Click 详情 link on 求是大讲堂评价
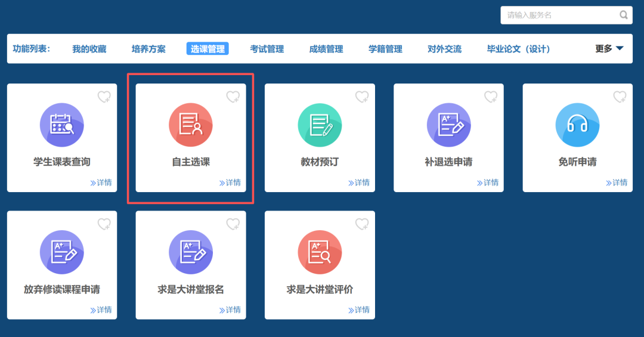644x337 pixels. [x=359, y=310]
